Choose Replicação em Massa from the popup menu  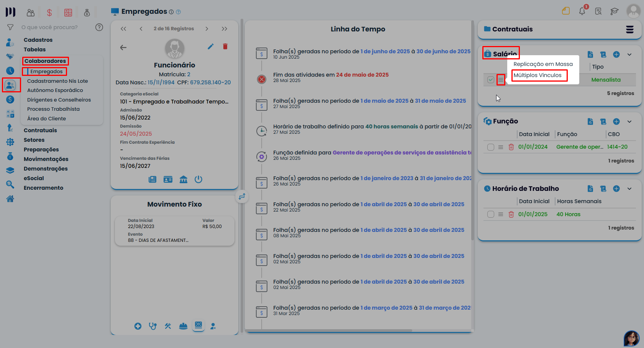tap(543, 64)
